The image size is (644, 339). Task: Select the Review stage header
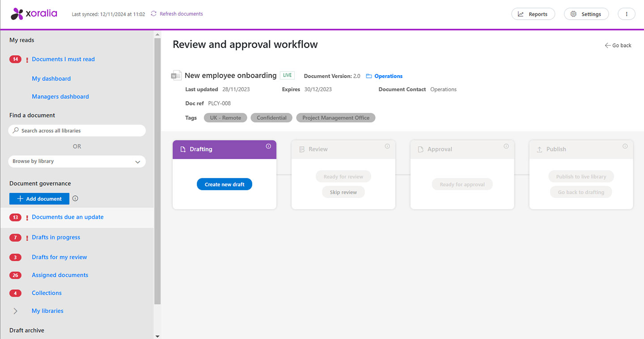[x=343, y=149]
